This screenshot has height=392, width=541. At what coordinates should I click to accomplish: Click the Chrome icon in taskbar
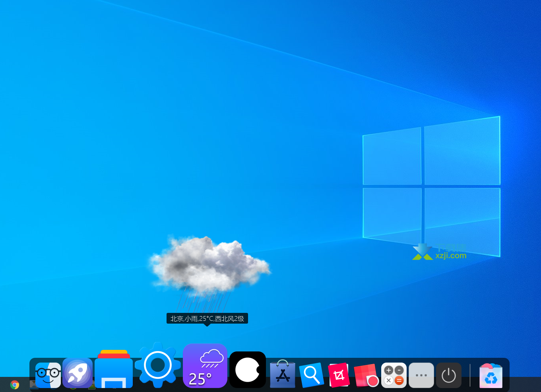click(15, 384)
